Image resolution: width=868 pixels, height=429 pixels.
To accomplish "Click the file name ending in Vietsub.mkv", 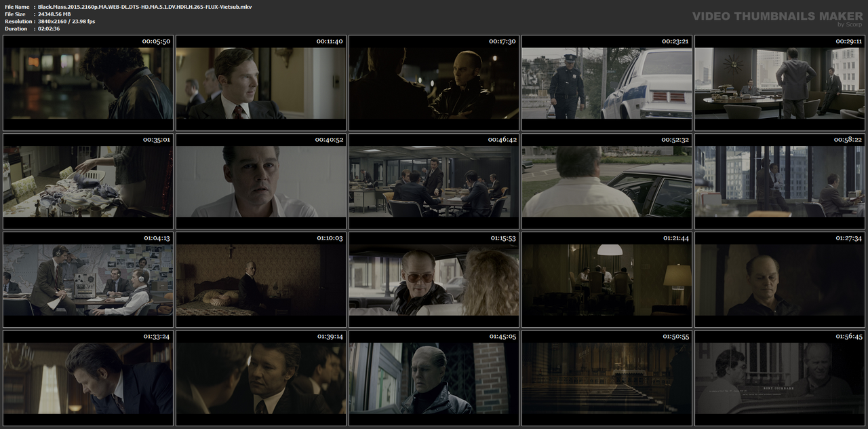I will pyautogui.click(x=146, y=6).
